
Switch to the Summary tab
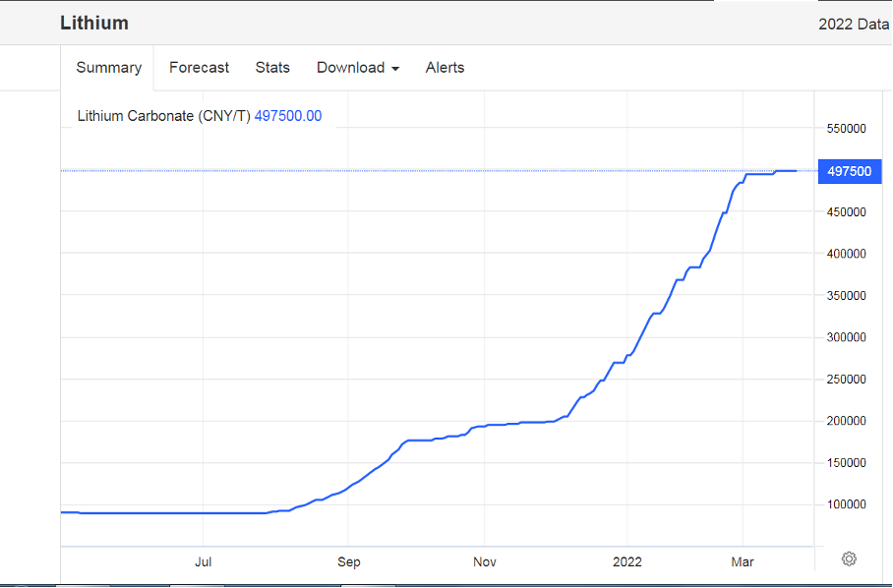pos(109,68)
